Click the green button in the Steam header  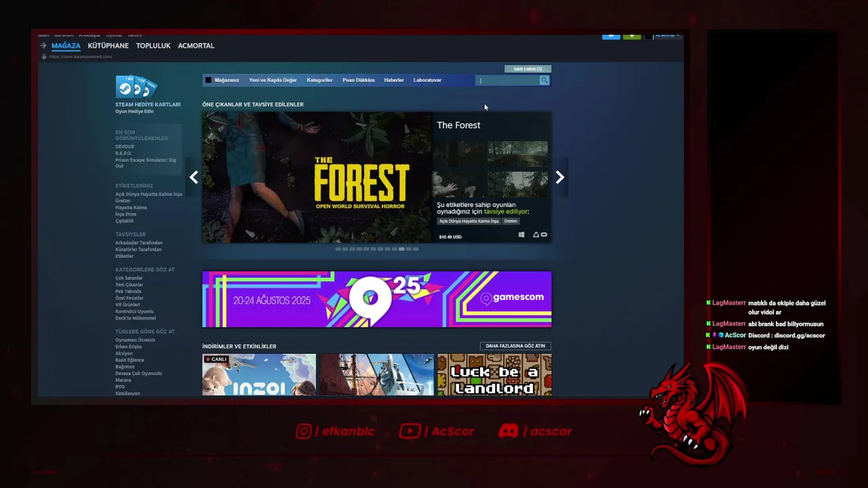coord(632,36)
